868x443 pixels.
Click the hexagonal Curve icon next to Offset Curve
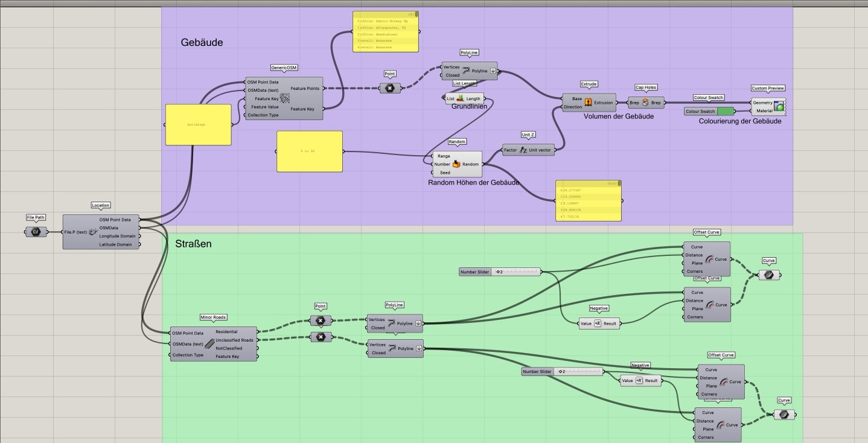point(768,275)
